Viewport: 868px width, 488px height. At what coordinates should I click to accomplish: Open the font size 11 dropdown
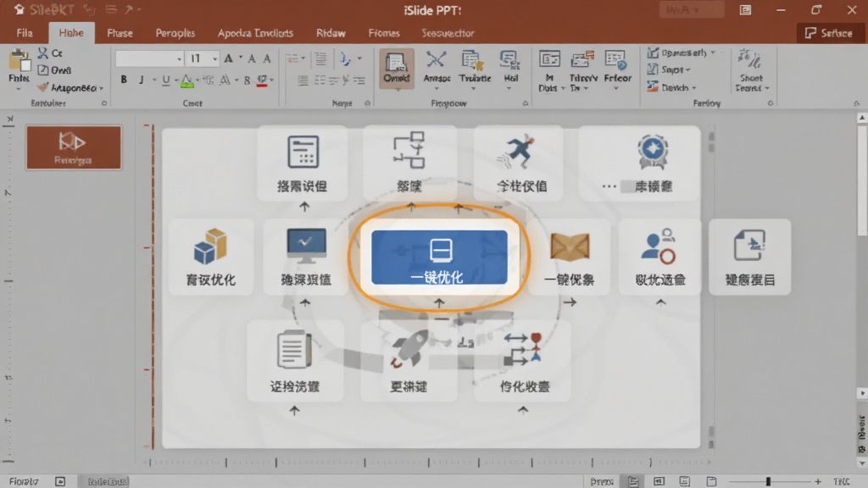pyautogui.click(x=214, y=58)
